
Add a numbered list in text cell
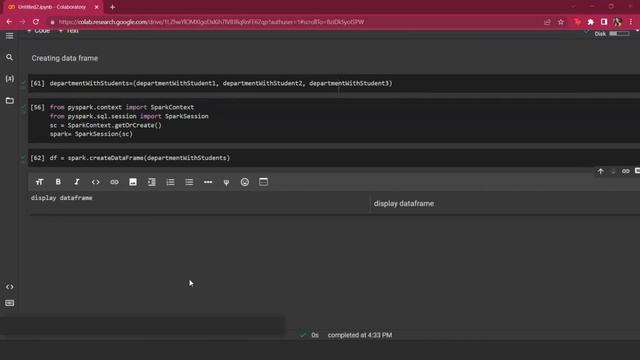[x=170, y=182]
